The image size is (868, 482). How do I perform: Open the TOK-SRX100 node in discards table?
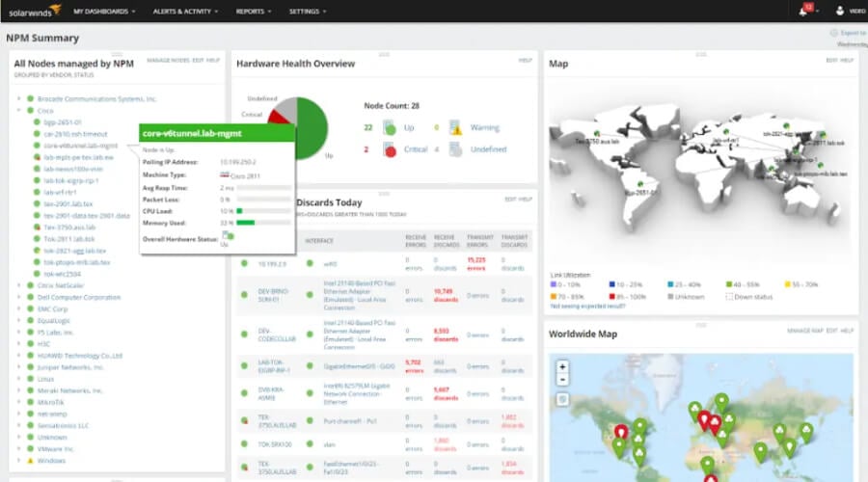[x=275, y=444]
